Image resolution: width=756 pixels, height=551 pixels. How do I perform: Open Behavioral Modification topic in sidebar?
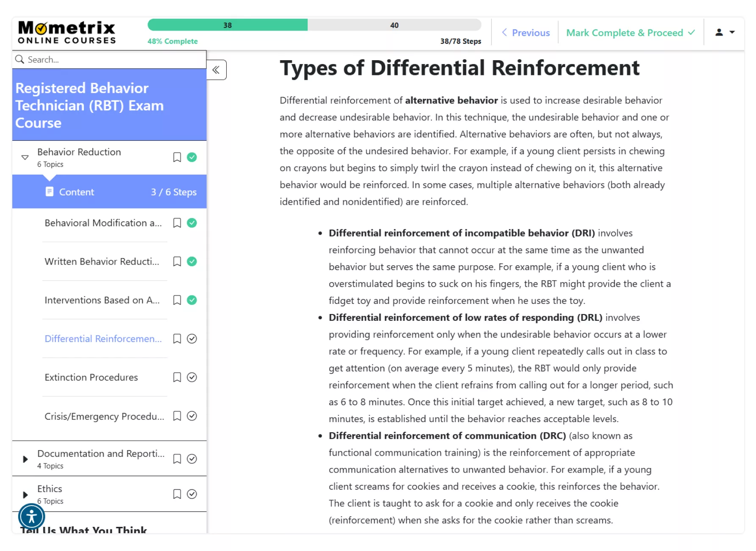[103, 223]
